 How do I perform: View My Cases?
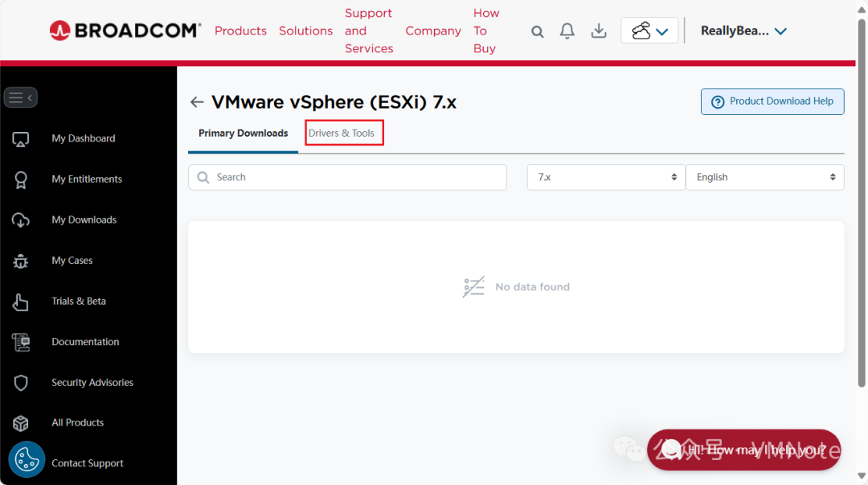point(72,261)
